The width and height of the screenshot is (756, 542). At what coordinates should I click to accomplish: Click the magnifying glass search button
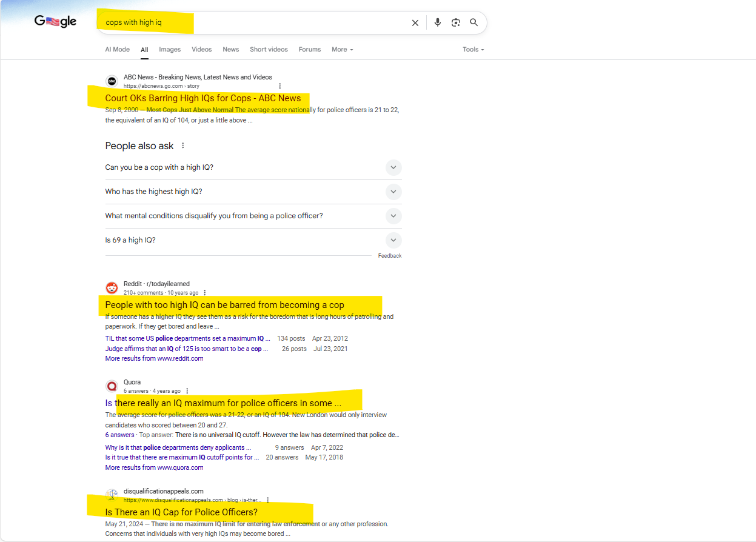click(474, 22)
